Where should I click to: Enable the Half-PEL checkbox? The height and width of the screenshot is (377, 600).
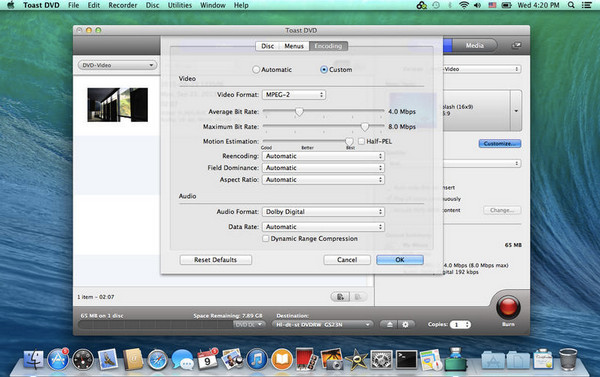361,141
